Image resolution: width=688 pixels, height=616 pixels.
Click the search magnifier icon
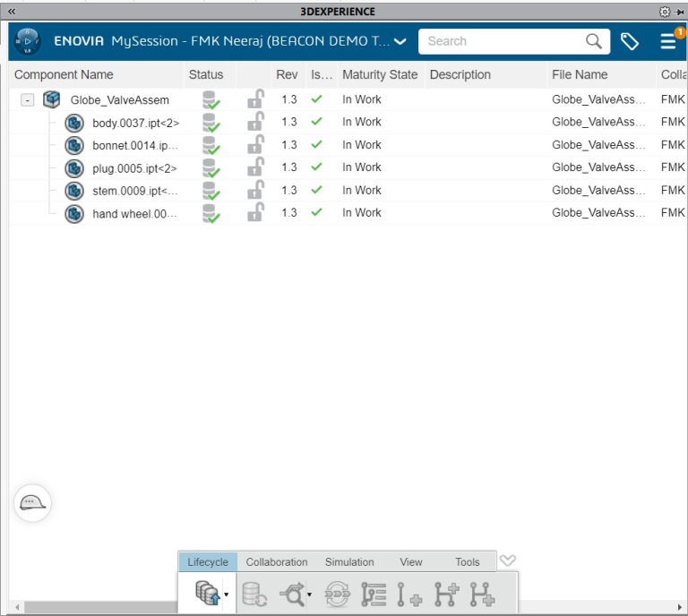pyautogui.click(x=594, y=41)
